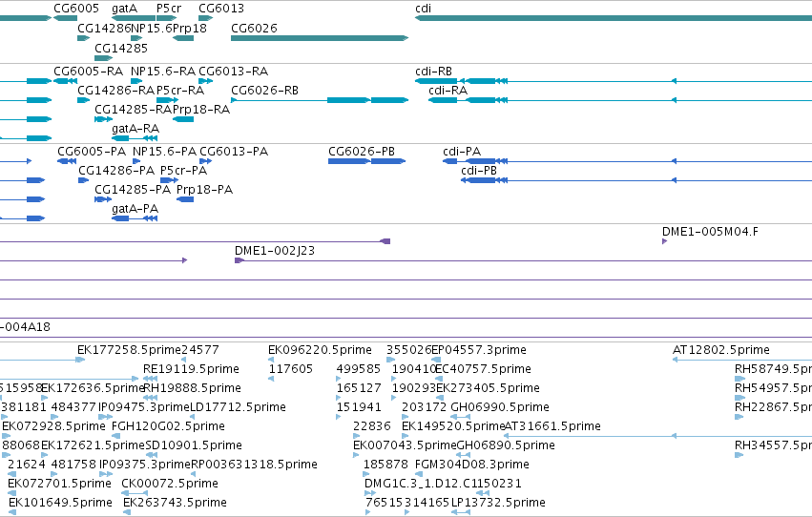Select the cdi-PA protein label
Viewport: 812px width, 517px height.
pos(462,152)
